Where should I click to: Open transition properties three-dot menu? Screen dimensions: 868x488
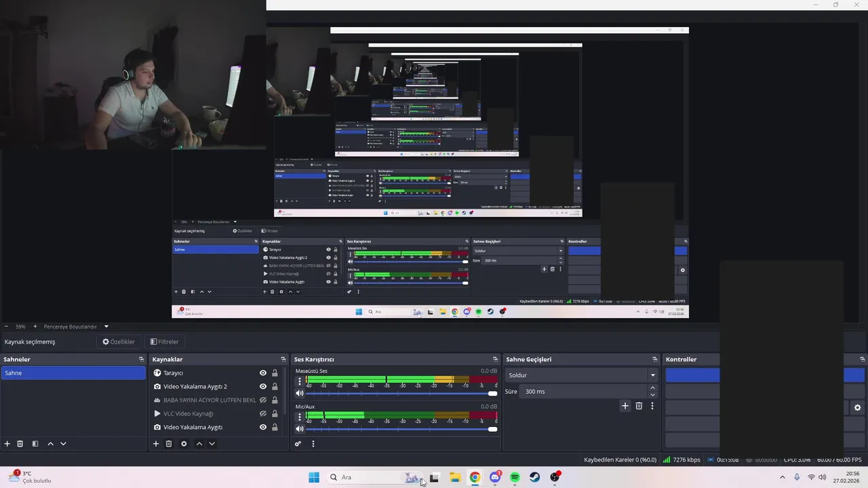[652, 406]
